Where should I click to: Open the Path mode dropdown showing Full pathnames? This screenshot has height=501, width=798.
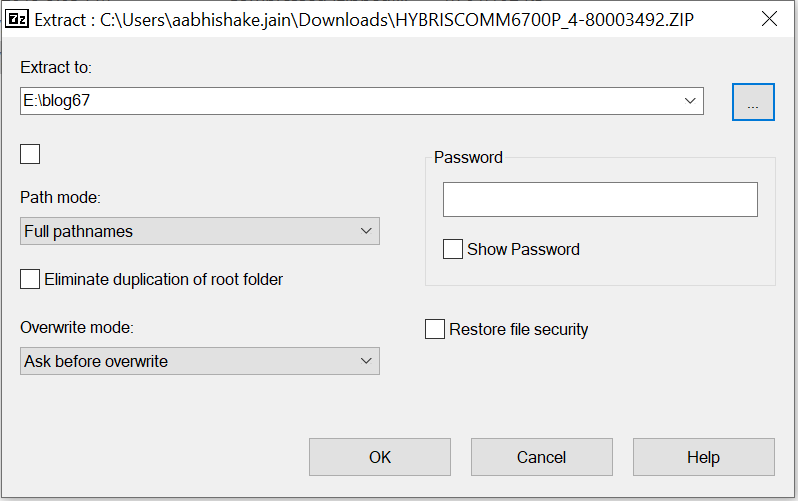click(x=200, y=231)
